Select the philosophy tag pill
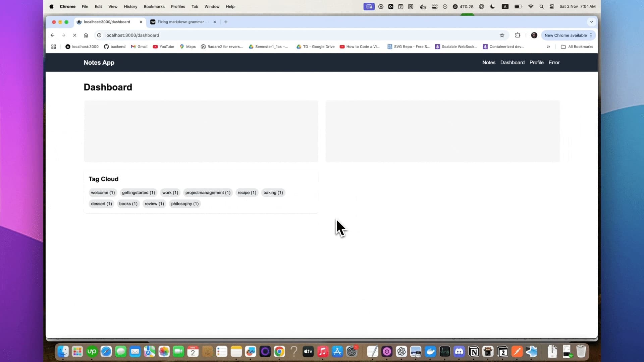Screen dimensions: 644x362 click(185, 204)
